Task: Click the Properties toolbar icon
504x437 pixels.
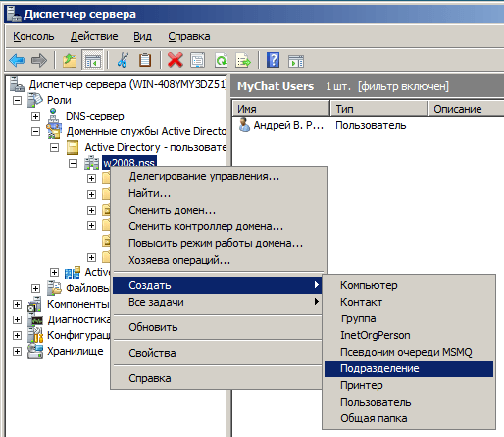Action: tap(198, 60)
